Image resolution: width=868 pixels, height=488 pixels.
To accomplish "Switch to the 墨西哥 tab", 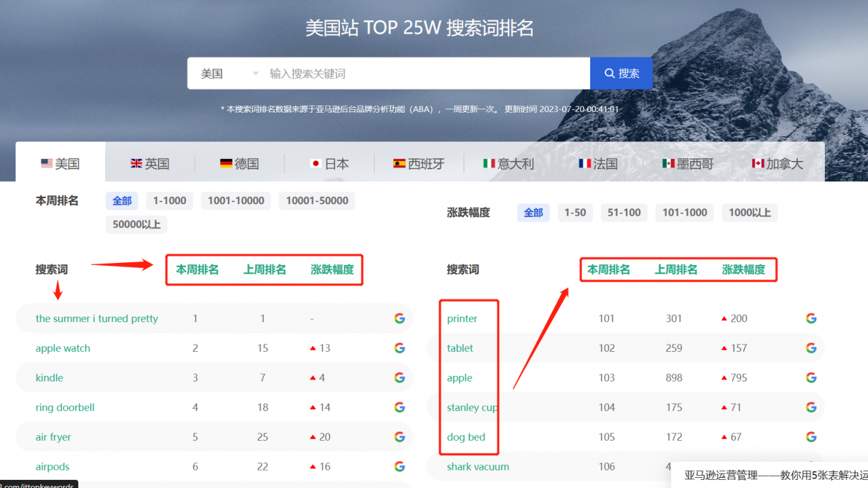I will (x=688, y=163).
